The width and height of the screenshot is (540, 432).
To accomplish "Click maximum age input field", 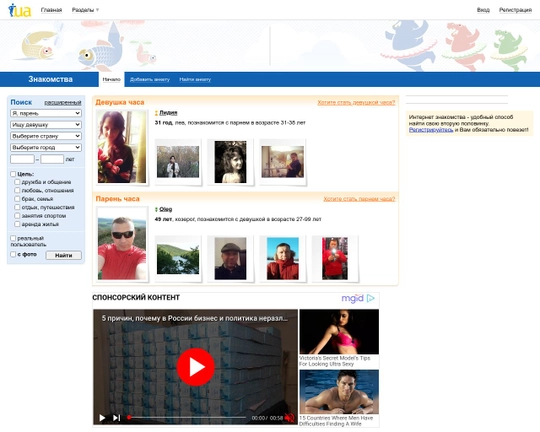I will click(x=52, y=159).
